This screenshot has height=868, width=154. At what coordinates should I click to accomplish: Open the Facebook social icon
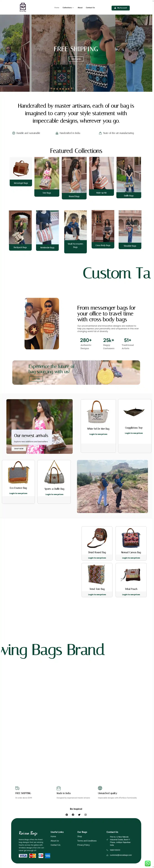[x=73, y=815]
